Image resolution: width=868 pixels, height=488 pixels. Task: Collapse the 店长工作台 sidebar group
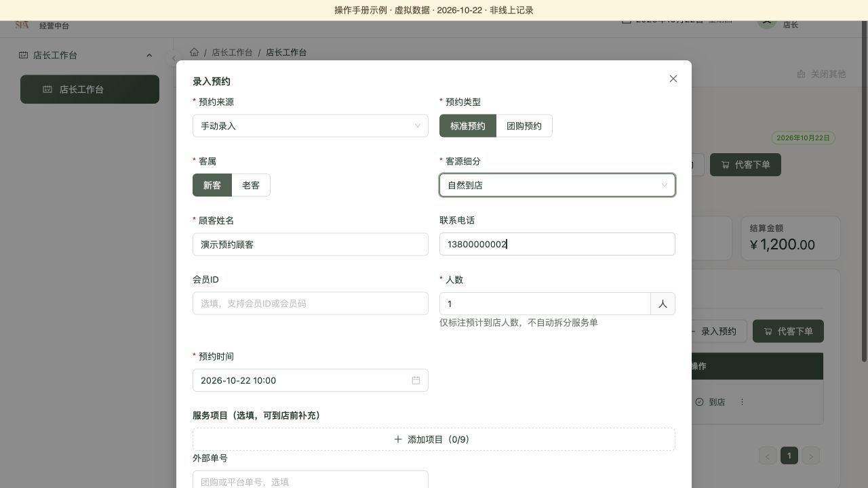(x=149, y=55)
